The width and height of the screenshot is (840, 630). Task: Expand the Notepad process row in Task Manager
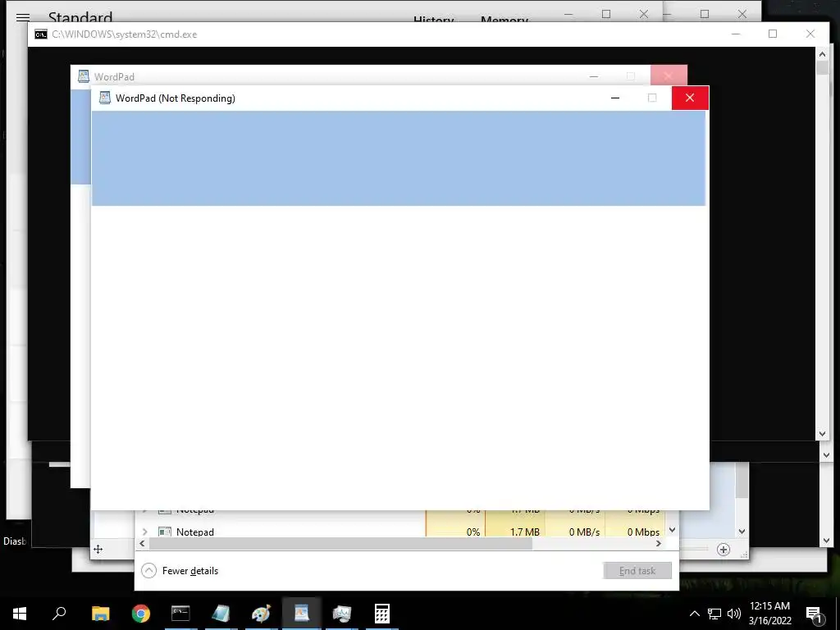tap(144, 532)
